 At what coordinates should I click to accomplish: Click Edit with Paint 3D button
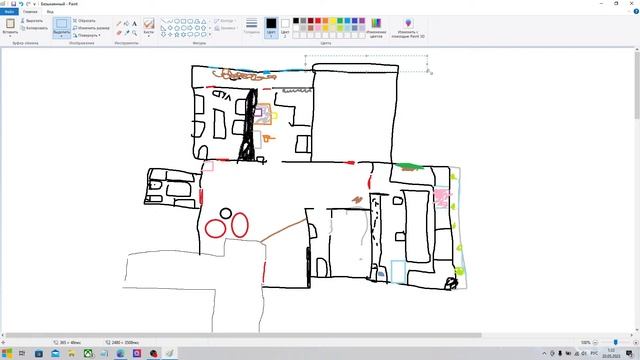408,27
